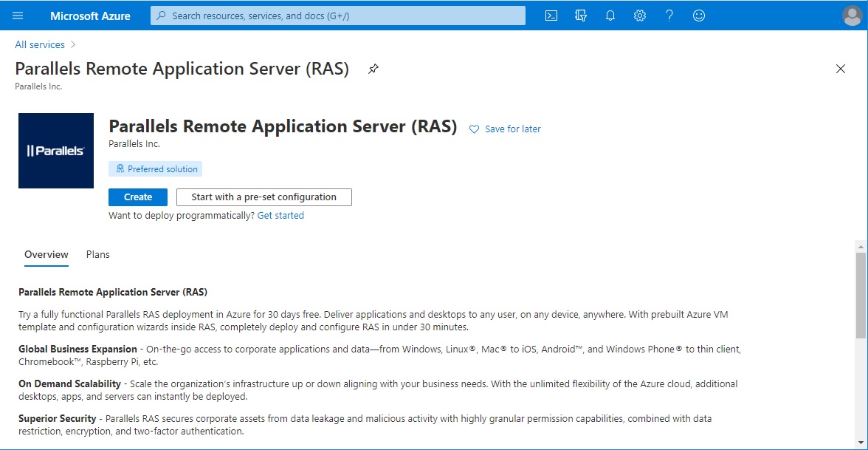
Task: Open the directory and subscription filter
Action: (x=580, y=15)
